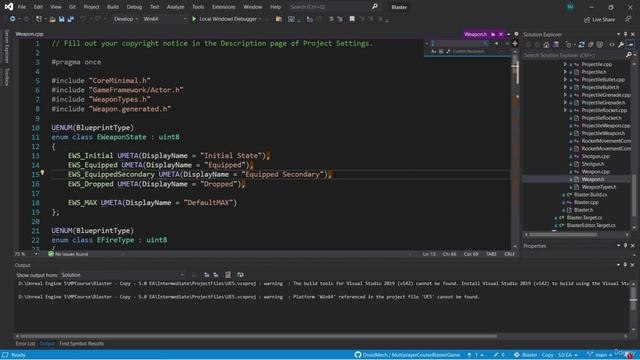The width and height of the screenshot is (640, 360).
Task: Toggle Word Wrap in Output panel
Action: point(240,275)
